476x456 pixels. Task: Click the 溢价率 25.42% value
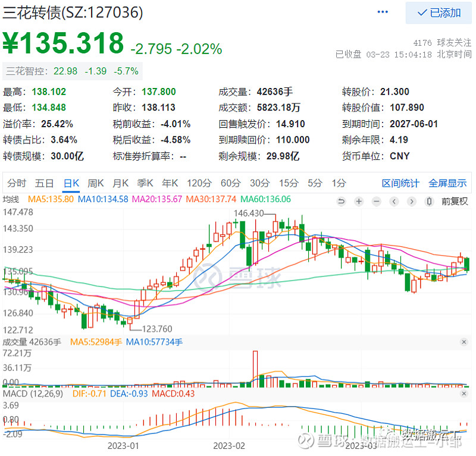tap(57, 124)
